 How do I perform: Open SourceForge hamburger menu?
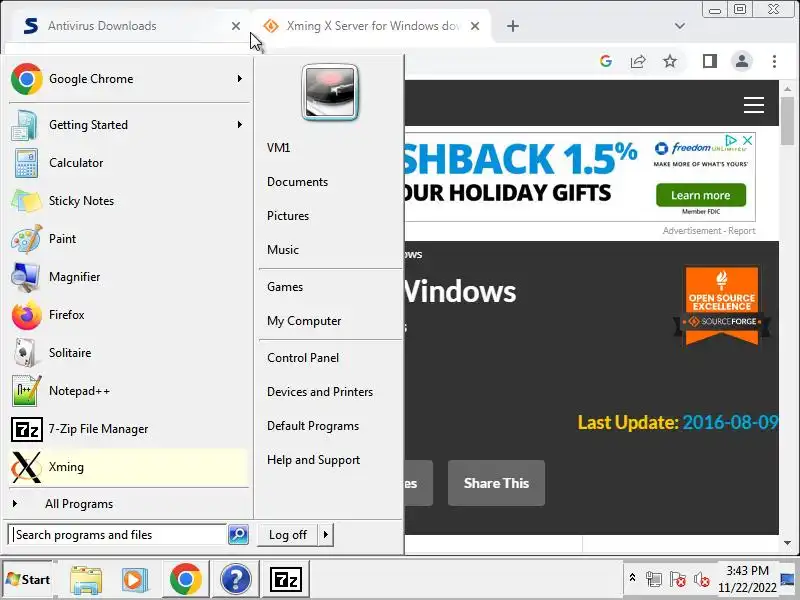click(754, 105)
